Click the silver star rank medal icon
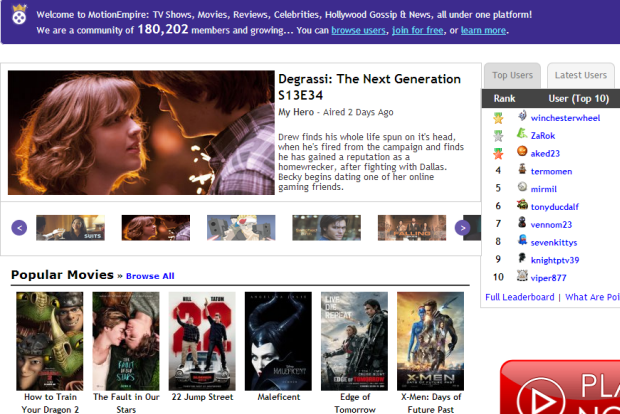 tap(498, 136)
